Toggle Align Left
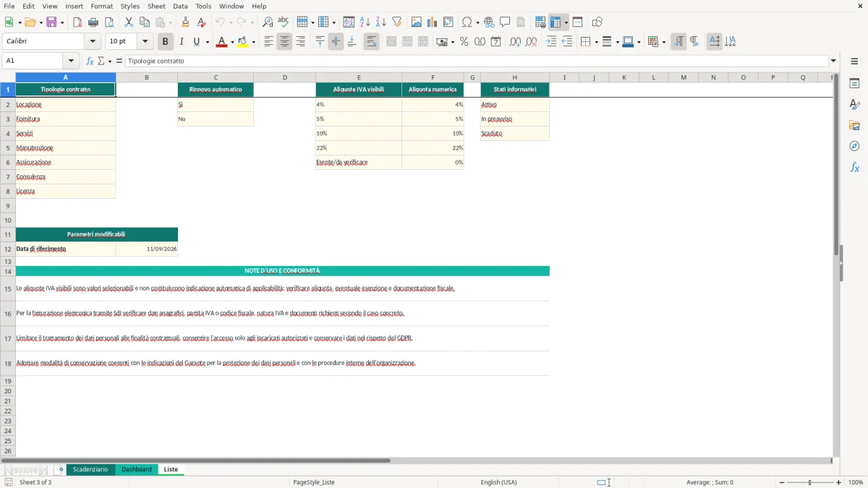The image size is (868, 488). click(x=268, y=42)
